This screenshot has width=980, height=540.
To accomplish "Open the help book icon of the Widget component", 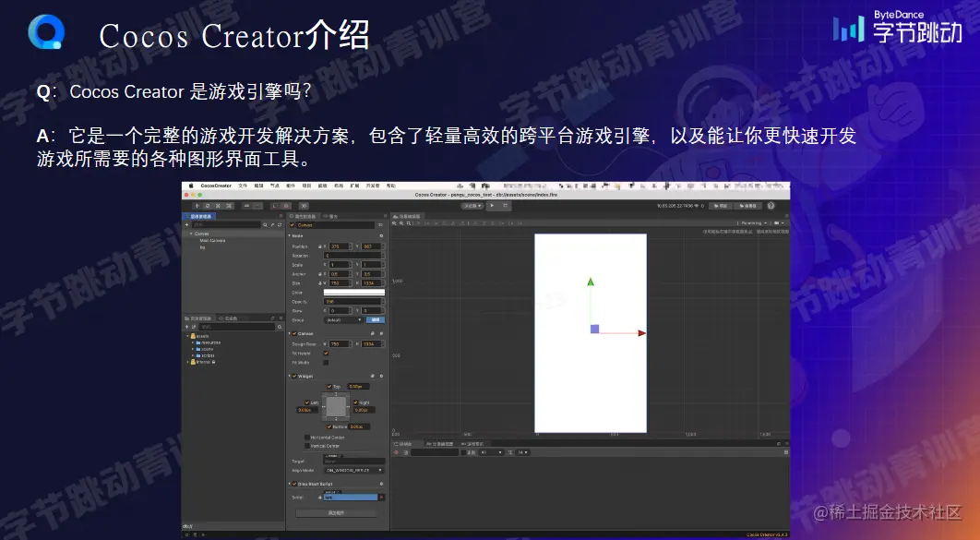I will tap(373, 377).
